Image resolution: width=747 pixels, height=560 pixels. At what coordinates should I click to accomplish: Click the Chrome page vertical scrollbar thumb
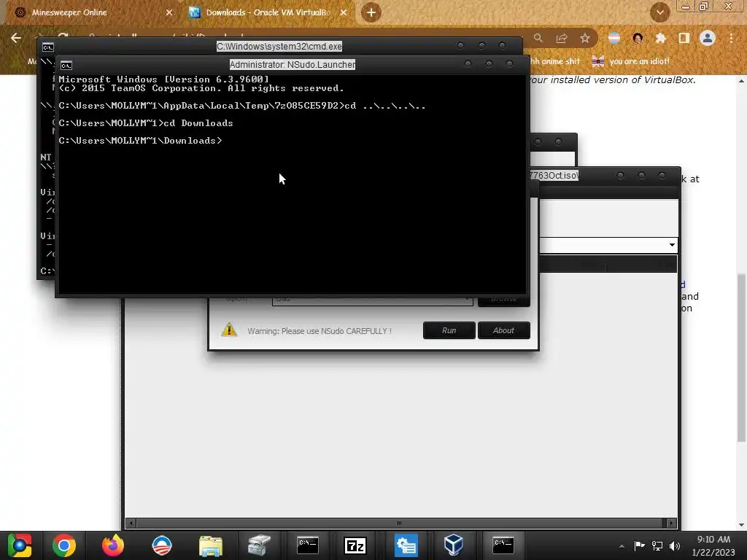(741, 358)
